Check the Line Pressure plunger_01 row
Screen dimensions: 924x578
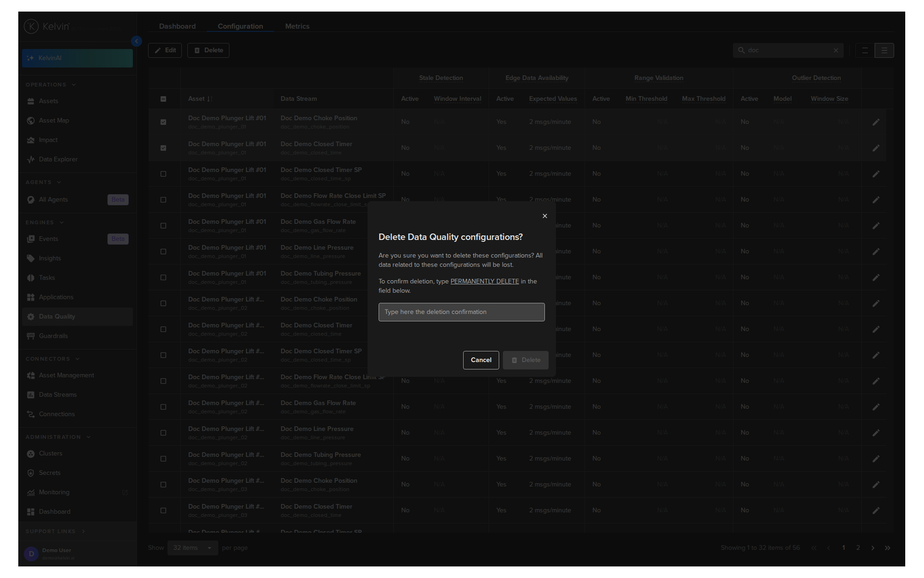pyautogui.click(x=163, y=251)
